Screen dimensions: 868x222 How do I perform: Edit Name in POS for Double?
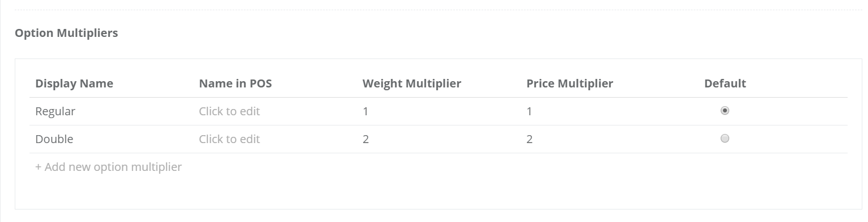229,139
